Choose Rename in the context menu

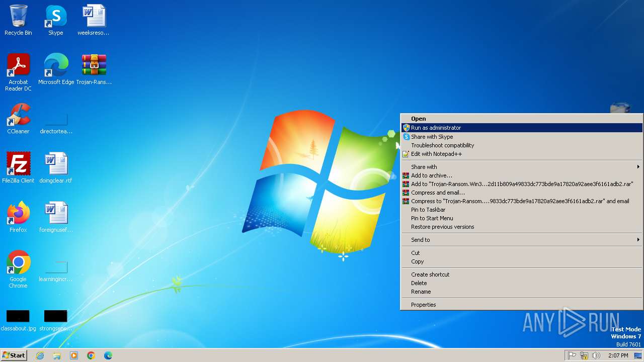pos(522,292)
